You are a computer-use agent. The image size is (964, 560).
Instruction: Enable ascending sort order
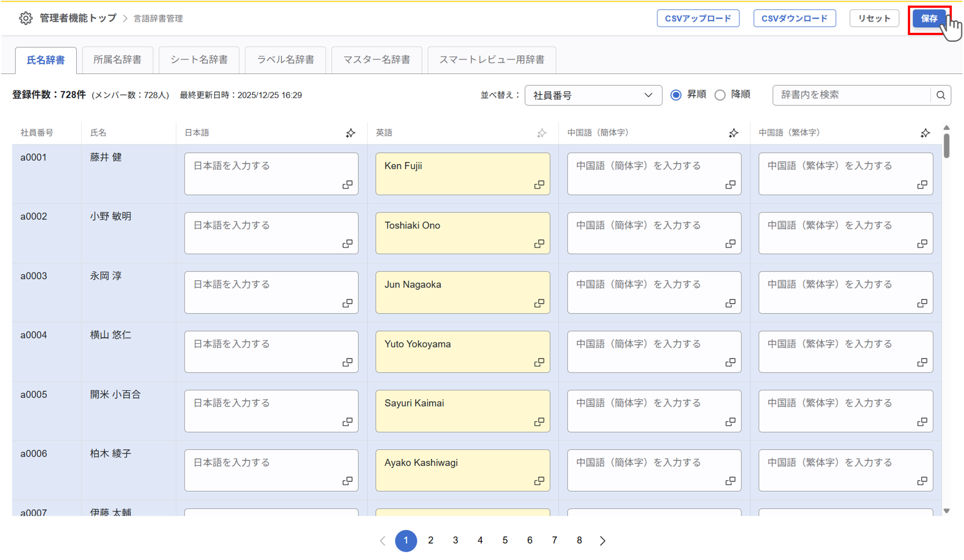676,95
